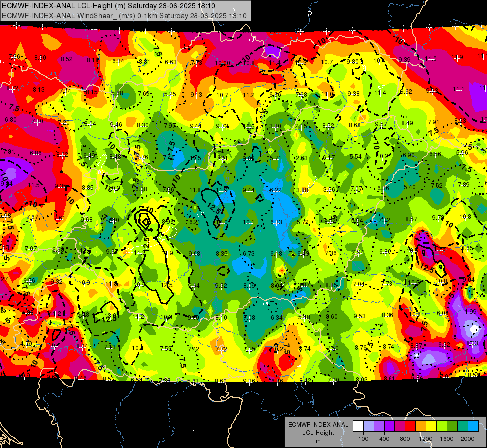Click the wind shear value 8.81
487x448 pixels.
tap(144, 62)
